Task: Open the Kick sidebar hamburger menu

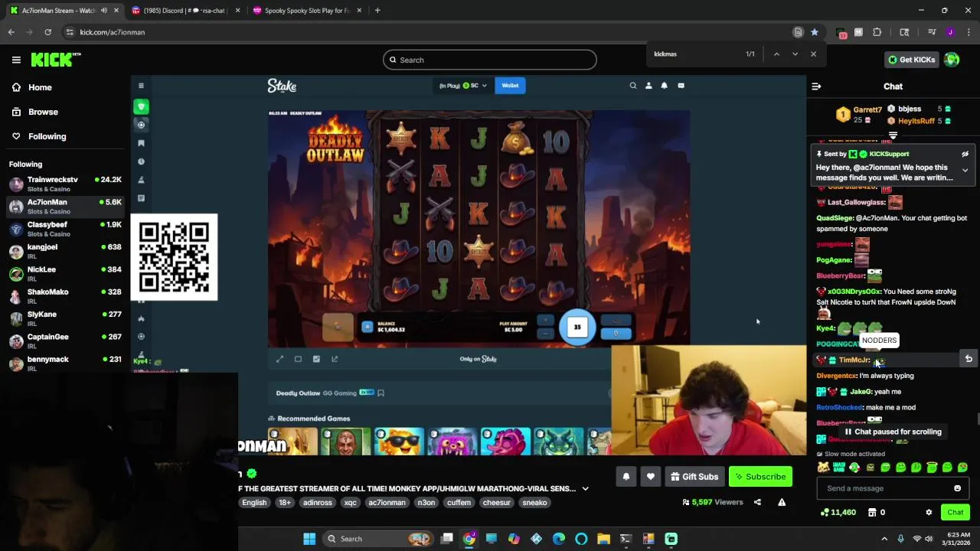Action: (x=16, y=60)
